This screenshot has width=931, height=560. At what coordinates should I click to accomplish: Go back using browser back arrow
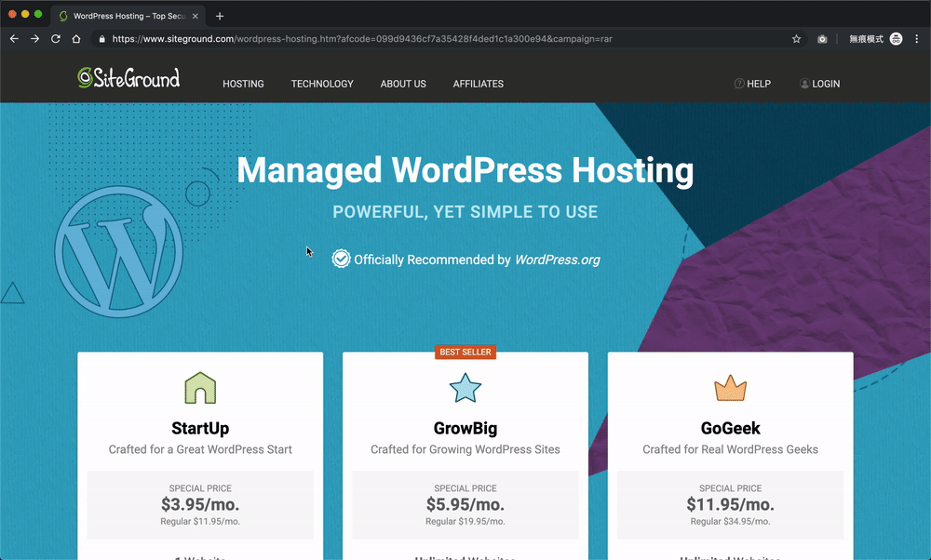[14, 38]
